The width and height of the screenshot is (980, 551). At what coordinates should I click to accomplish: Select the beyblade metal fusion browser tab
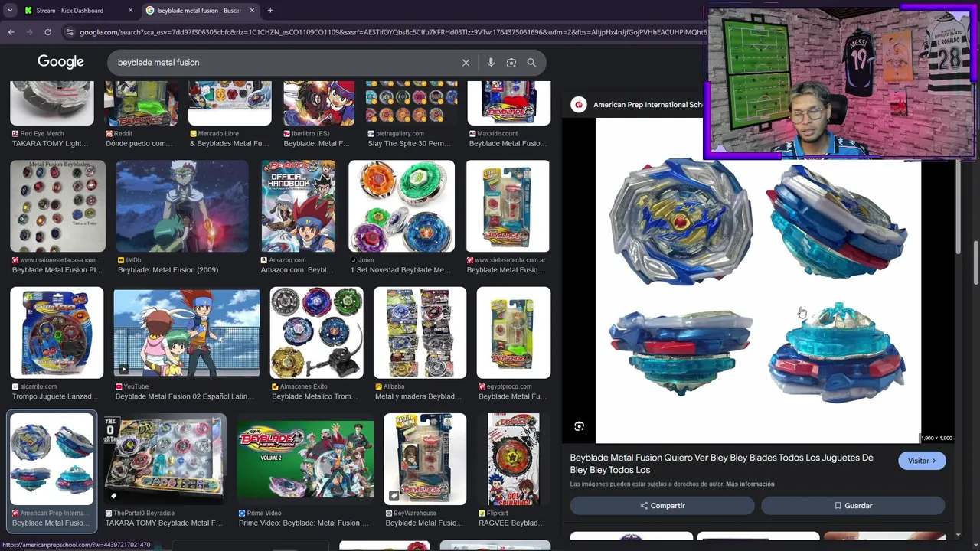tap(199, 11)
